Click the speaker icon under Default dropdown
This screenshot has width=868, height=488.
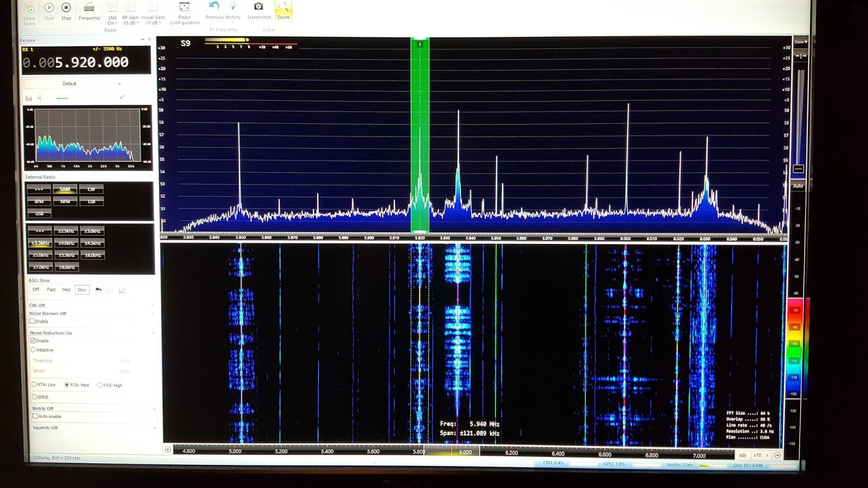(x=40, y=98)
